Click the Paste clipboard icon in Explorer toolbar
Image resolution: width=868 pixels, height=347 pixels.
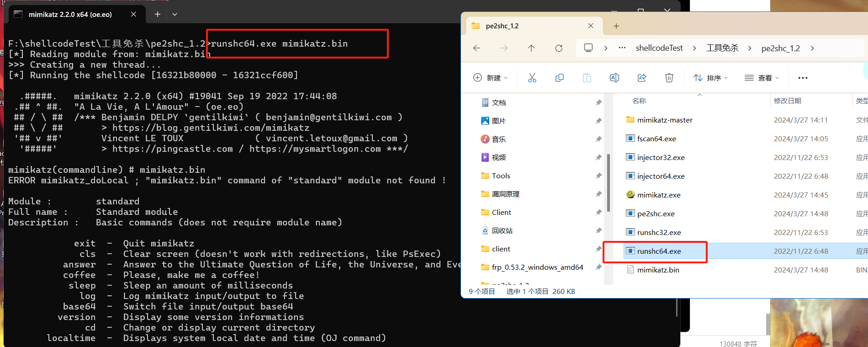587,78
